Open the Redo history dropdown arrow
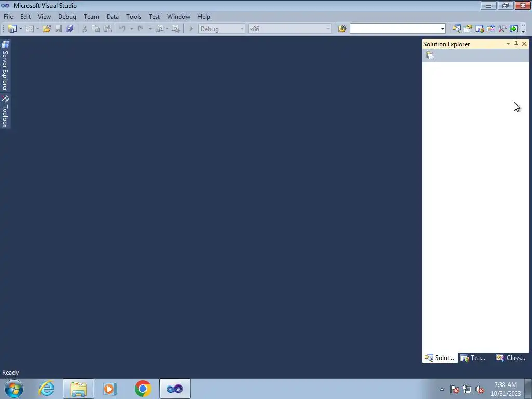The height and width of the screenshot is (399, 532). pyautogui.click(x=150, y=29)
